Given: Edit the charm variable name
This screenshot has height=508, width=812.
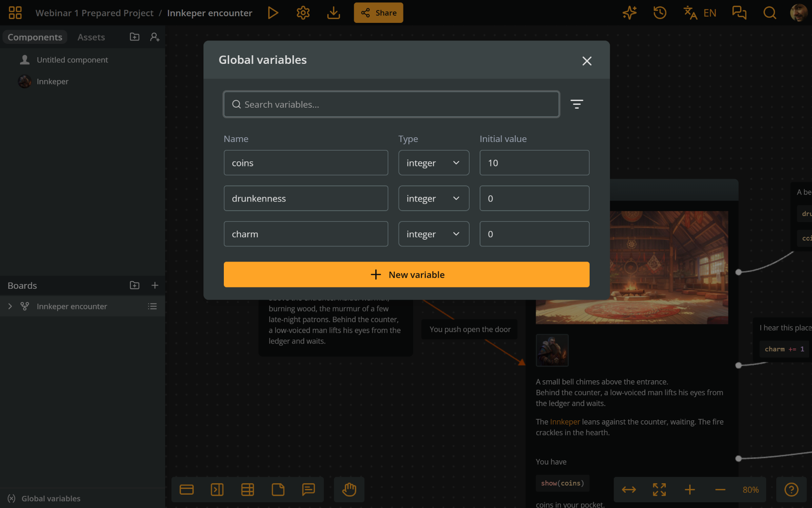Looking at the screenshot, I should tap(306, 234).
